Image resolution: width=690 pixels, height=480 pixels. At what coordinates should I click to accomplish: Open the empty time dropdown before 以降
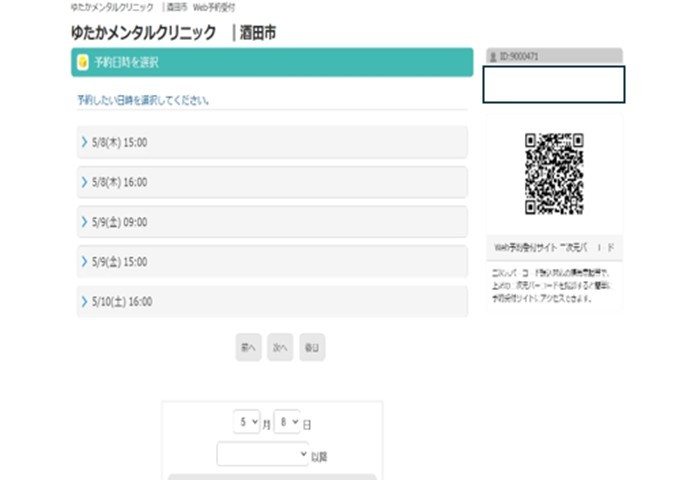[262, 454]
